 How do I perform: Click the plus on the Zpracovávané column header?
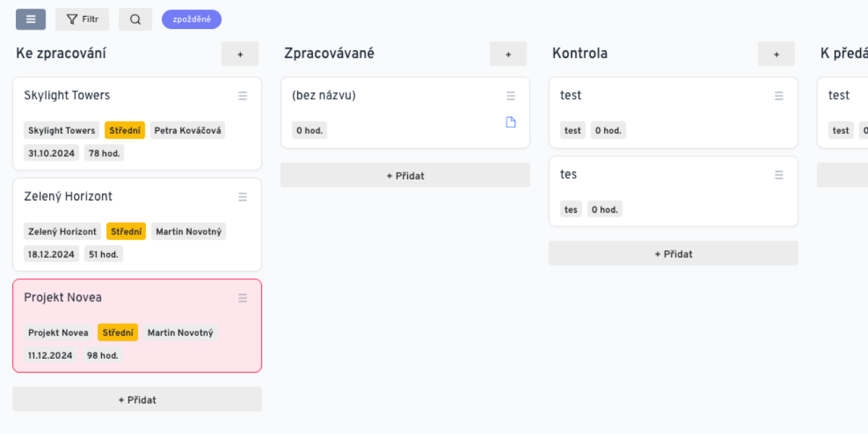tap(508, 54)
